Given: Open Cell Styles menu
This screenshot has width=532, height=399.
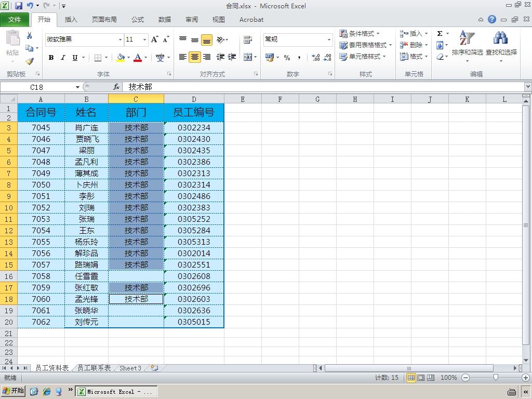Looking at the screenshot, I should point(363,56).
